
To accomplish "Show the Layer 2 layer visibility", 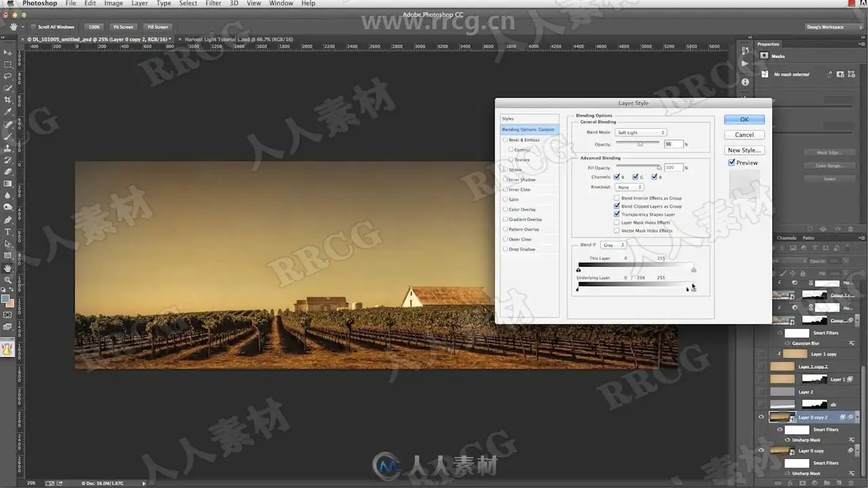I will (761, 392).
